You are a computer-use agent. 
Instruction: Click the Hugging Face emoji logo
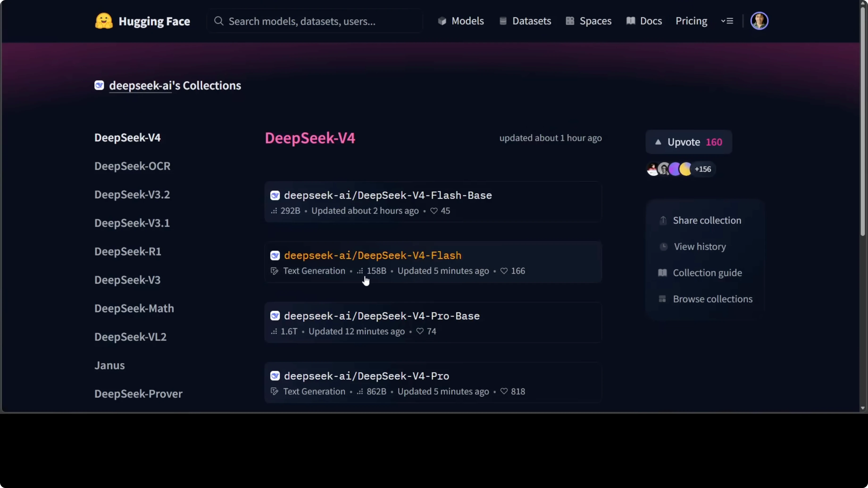tap(104, 21)
